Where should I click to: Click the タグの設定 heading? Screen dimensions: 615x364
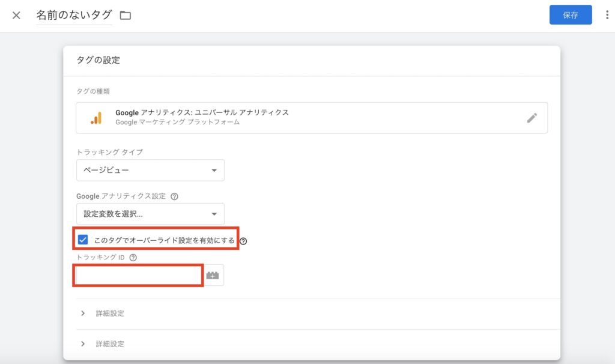[x=98, y=60]
